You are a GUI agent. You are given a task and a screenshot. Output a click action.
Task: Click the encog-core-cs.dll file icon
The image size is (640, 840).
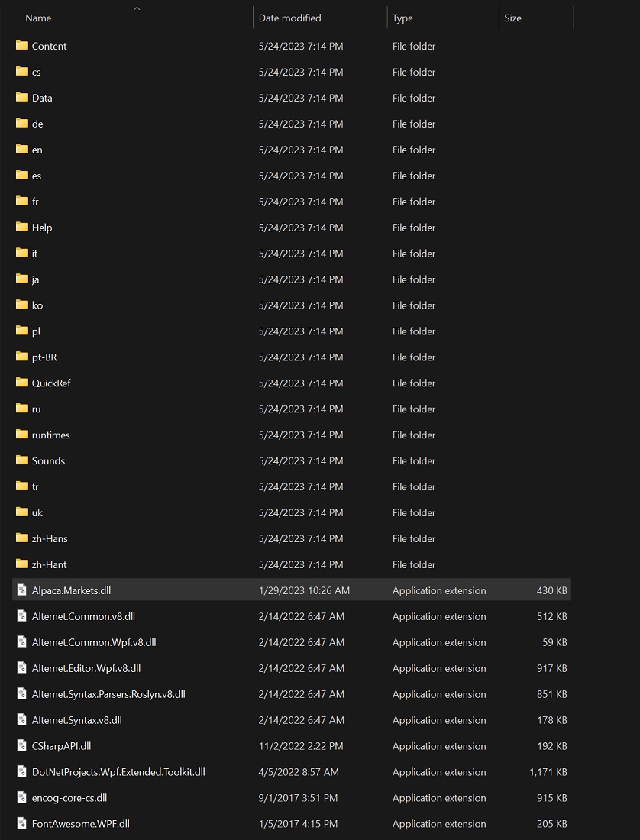[x=21, y=797]
